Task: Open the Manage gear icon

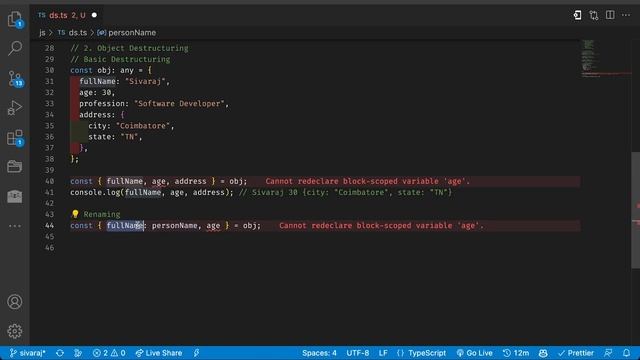Action: click(x=15, y=331)
